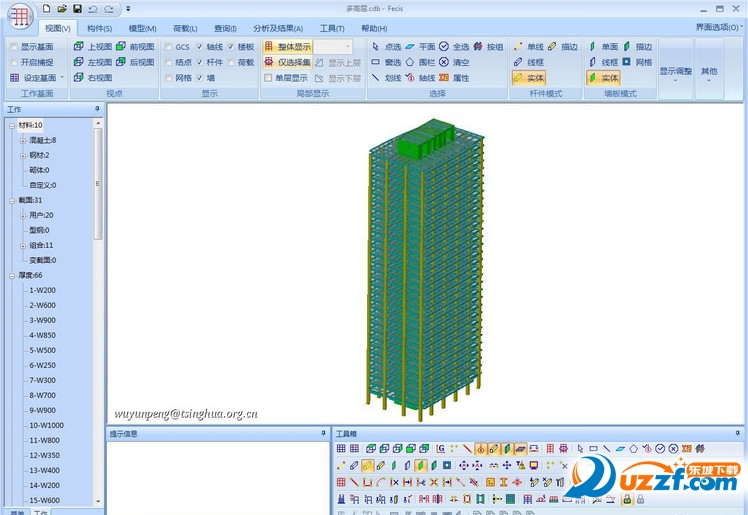Toggle the 开启捕捉 checkbox
Image resolution: width=748 pixels, height=515 pixels.
coord(14,62)
